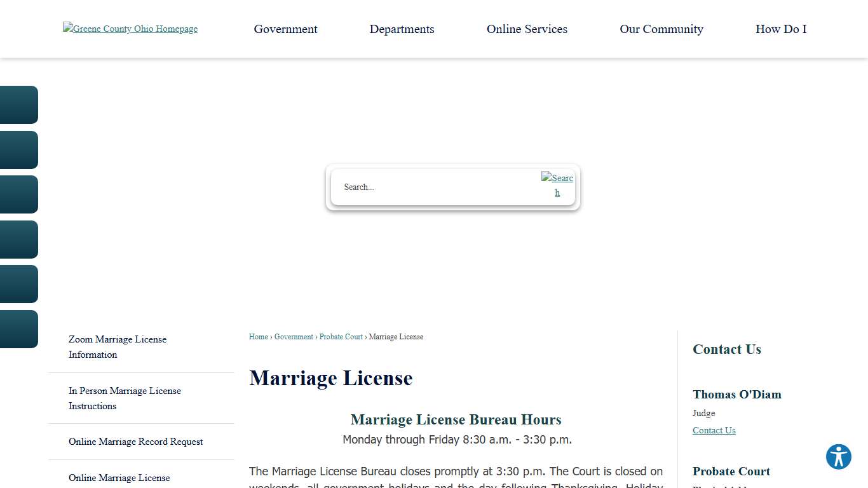Viewport: 868px width, 488px height.
Task: Click inside the Search text field
Action: point(432,187)
